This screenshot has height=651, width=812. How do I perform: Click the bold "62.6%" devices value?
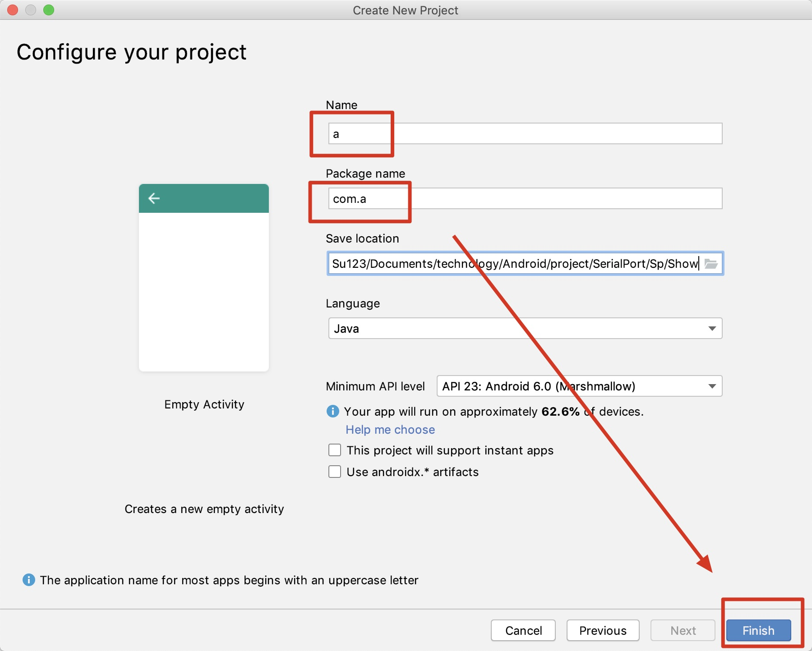point(560,412)
